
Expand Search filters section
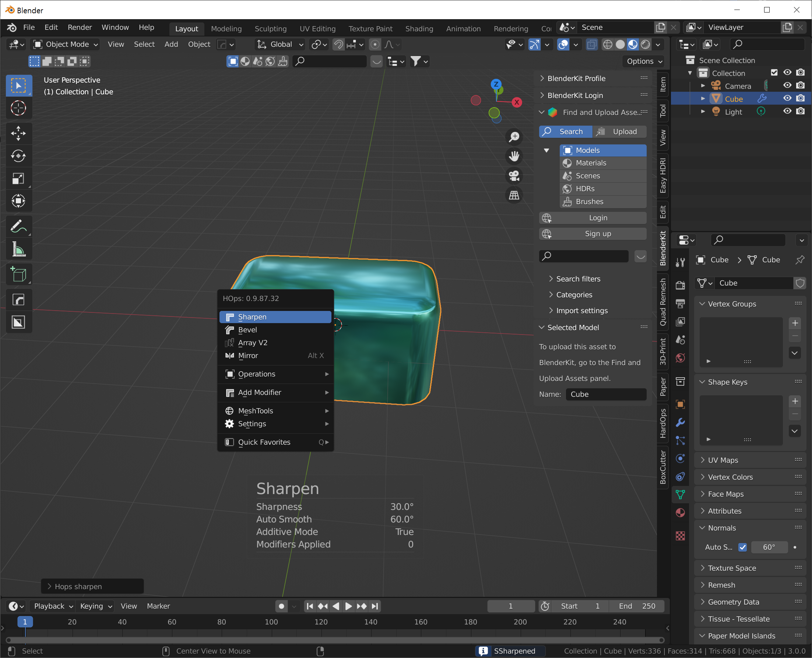[x=578, y=279]
